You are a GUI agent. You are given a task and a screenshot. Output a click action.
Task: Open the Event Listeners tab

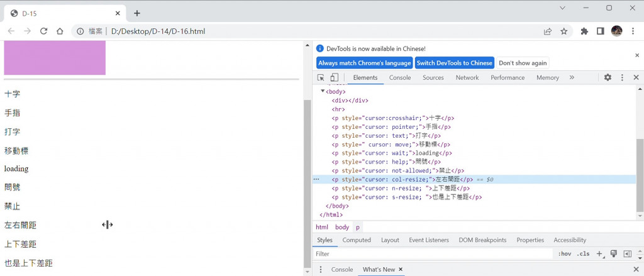[x=429, y=240]
